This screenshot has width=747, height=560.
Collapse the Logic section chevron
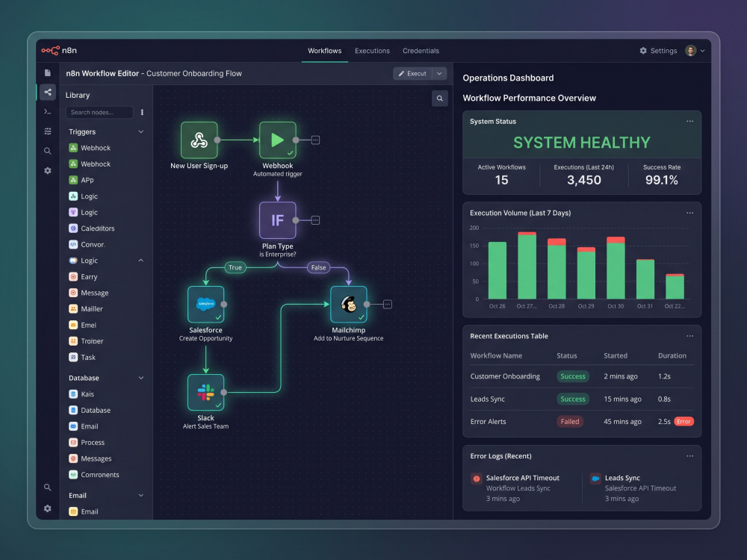(x=141, y=261)
